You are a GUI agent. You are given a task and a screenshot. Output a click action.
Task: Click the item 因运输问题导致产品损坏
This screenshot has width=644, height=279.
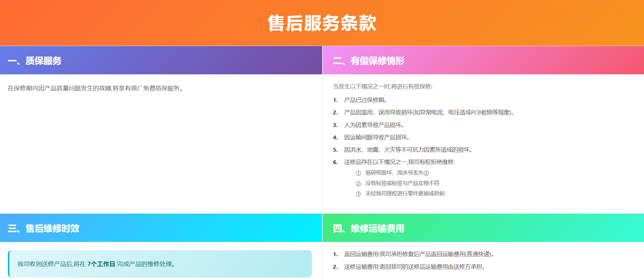pyautogui.click(x=377, y=138)
